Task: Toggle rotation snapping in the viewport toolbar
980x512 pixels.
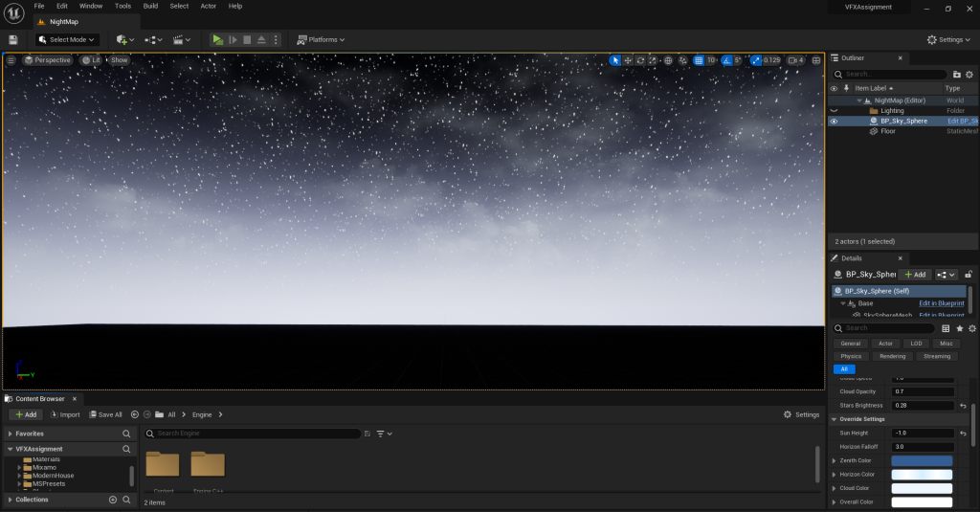Action: (x=726, y=60)
